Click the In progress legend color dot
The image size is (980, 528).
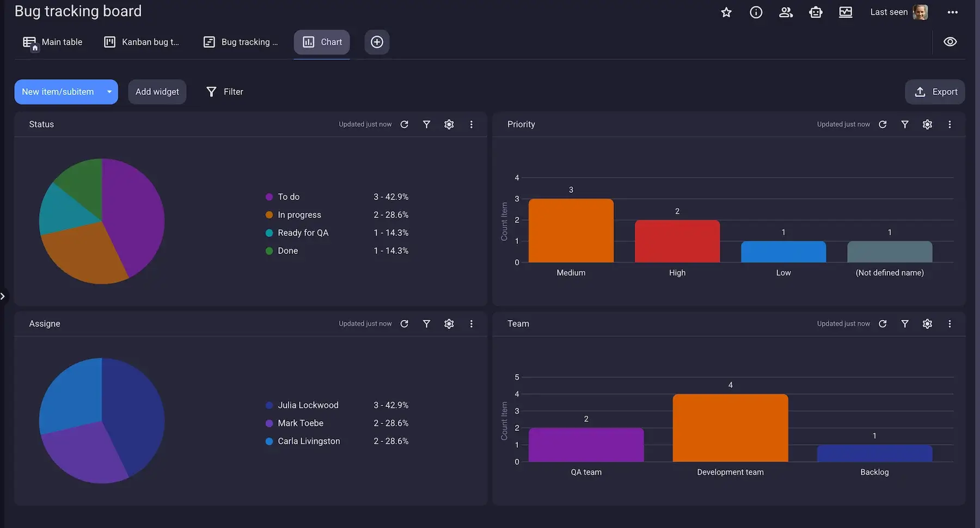point(269,215)
